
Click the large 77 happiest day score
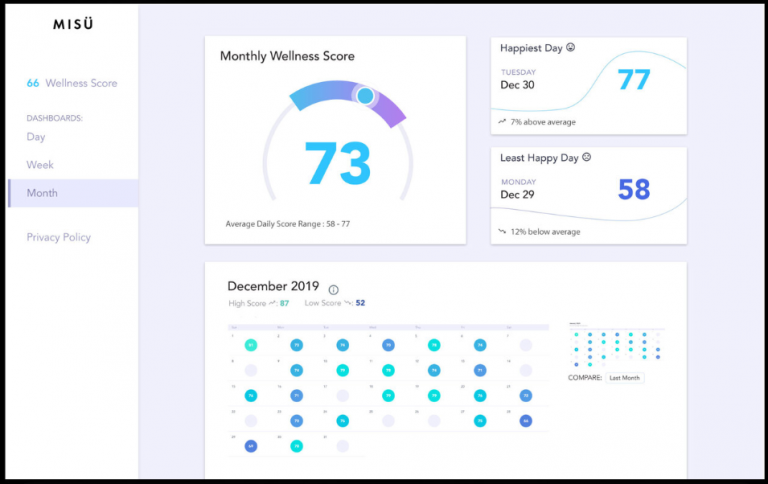[x=633, y=80]
